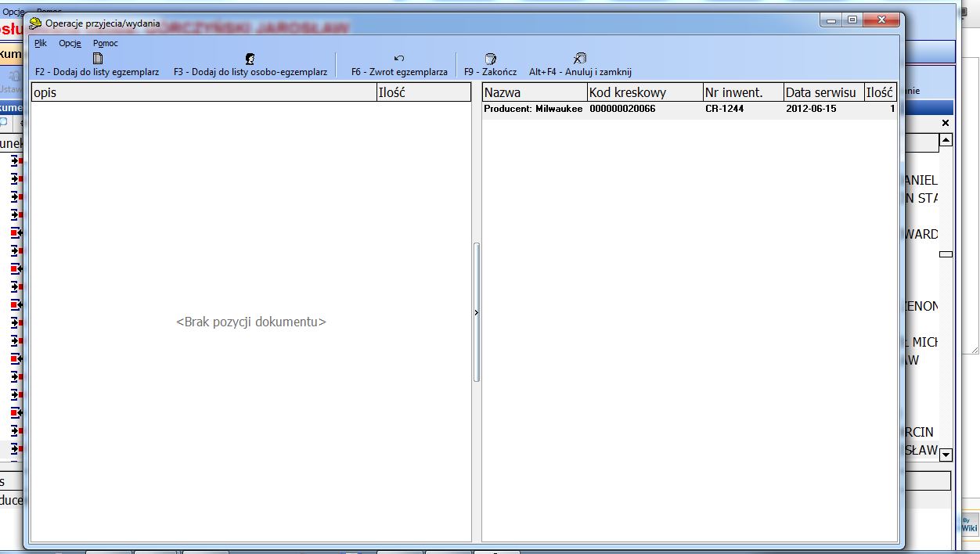Click the scroll-up arrow in the background window
Viewport: 980px width, 554px height.
(946, 140)
